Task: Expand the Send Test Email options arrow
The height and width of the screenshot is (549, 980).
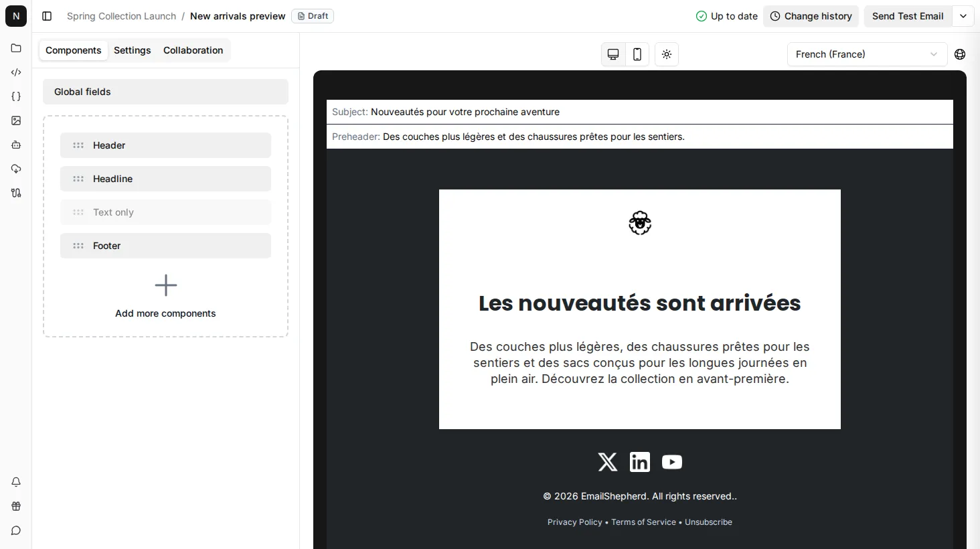Action: pos(963,16)
